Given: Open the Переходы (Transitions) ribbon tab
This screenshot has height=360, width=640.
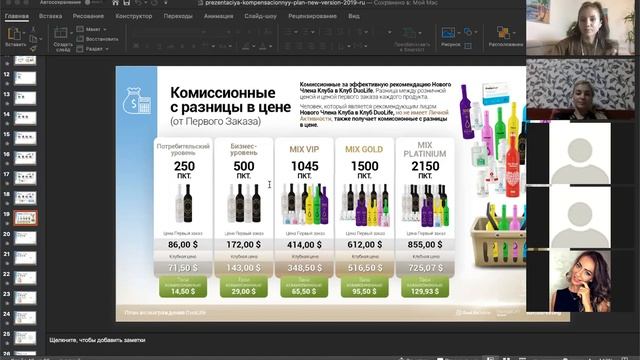Looking at the screenshot, I should 178,16.
